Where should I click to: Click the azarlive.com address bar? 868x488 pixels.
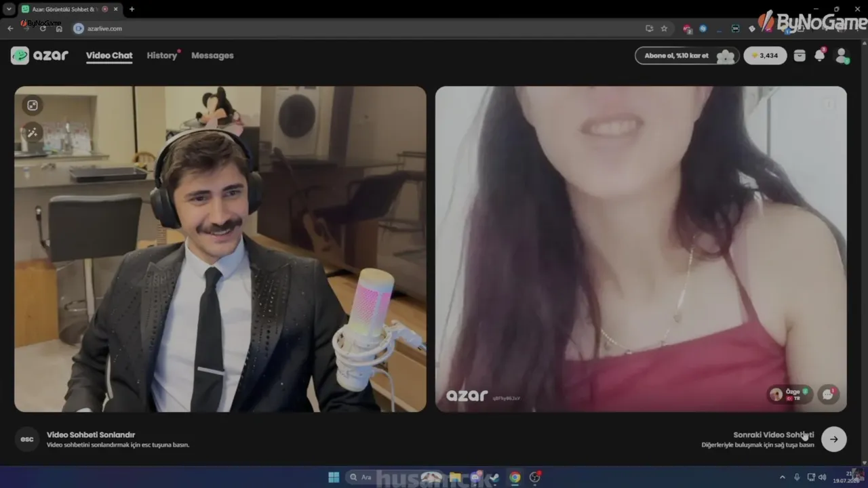[x=372, y=28]
